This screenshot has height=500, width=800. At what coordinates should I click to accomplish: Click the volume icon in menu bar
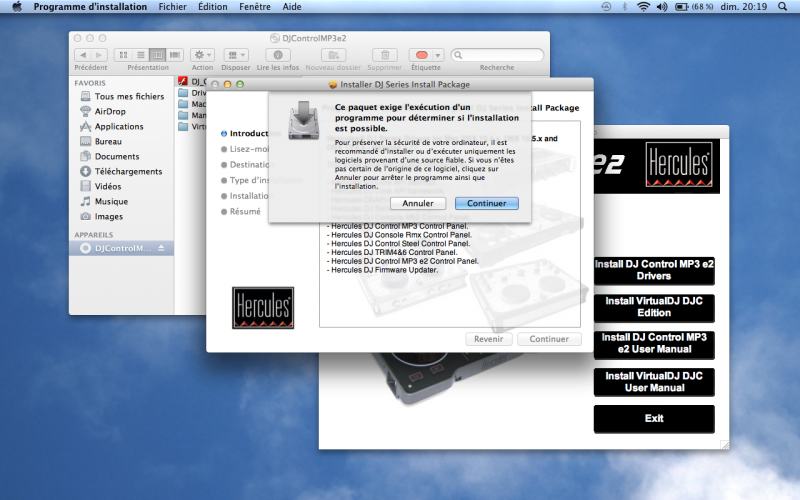tap(662, 7)
